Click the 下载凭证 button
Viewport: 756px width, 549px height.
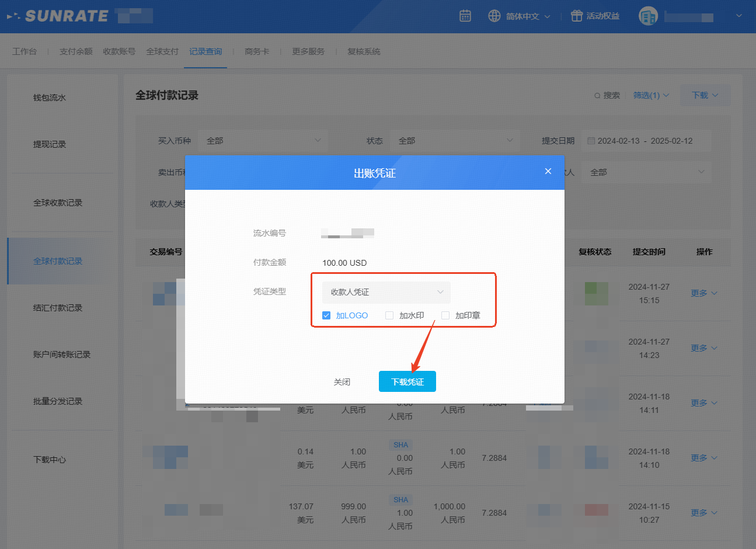[407, 381]
